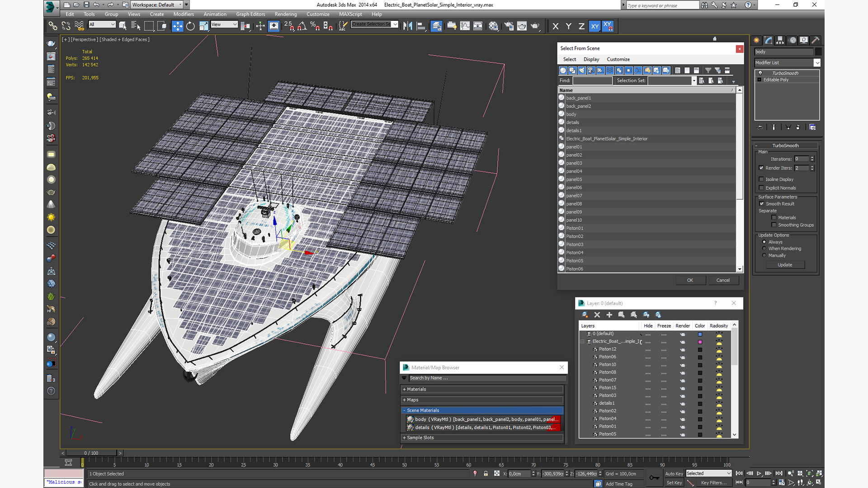Screen dimensions: 868x488
Task: Click OK in the Select From Scene dialog
Action: pos(690,280)
